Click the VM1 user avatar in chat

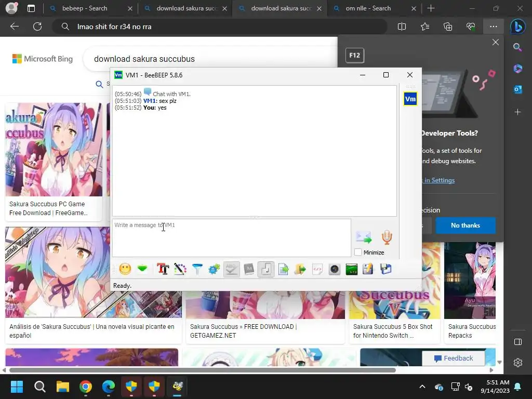click(x=410, y=99)
